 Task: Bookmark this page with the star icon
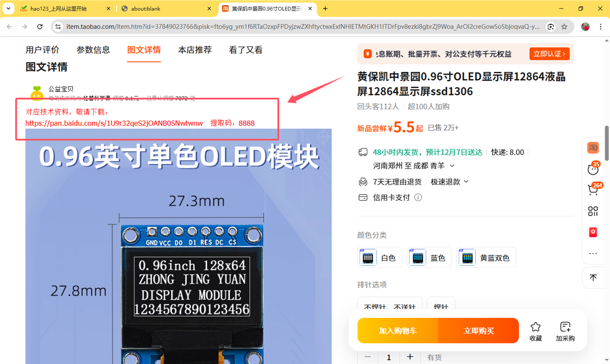tap(564, 26)
